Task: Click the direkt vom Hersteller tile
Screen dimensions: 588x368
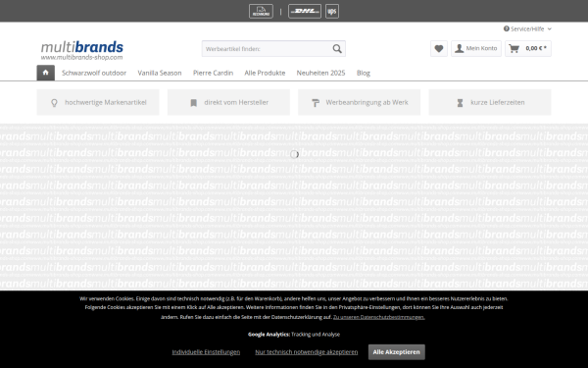Action: pyautogui.click(x=228, y=102)
